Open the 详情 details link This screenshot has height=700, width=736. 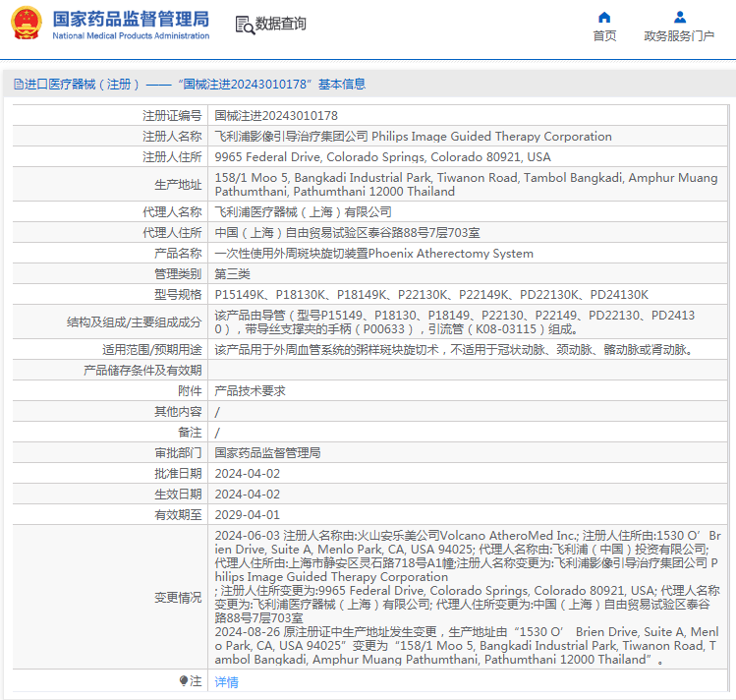coord(227,681)
